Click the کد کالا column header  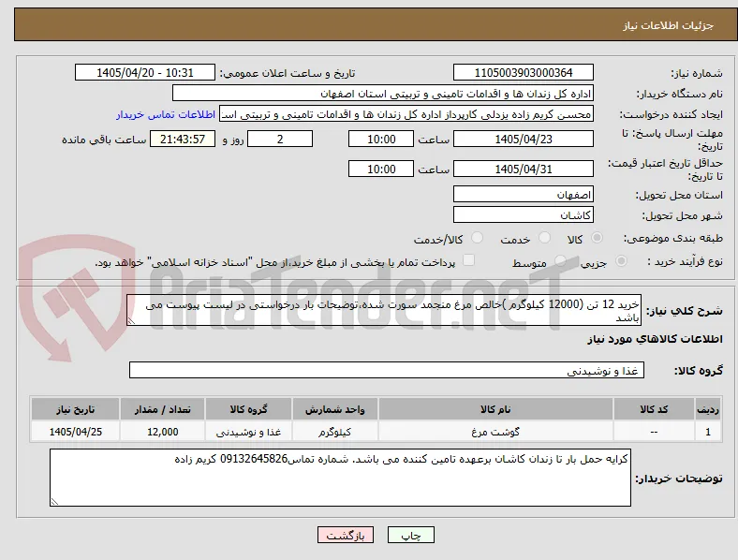(654, 409)
